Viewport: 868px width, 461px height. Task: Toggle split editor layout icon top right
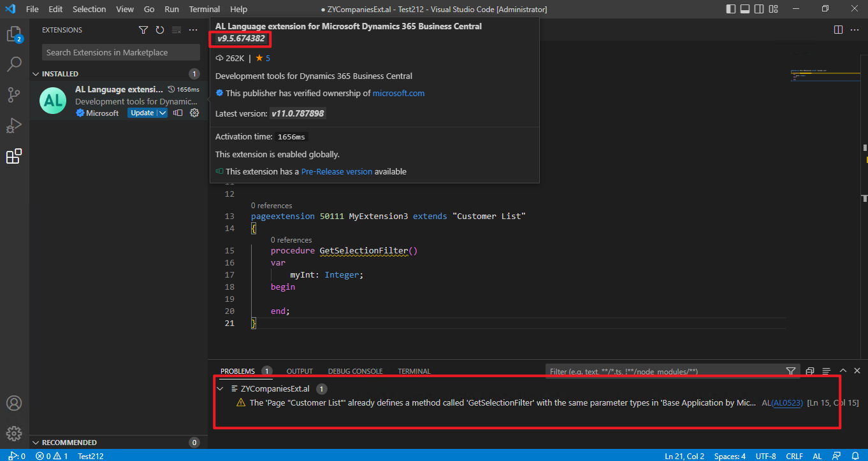837,30
